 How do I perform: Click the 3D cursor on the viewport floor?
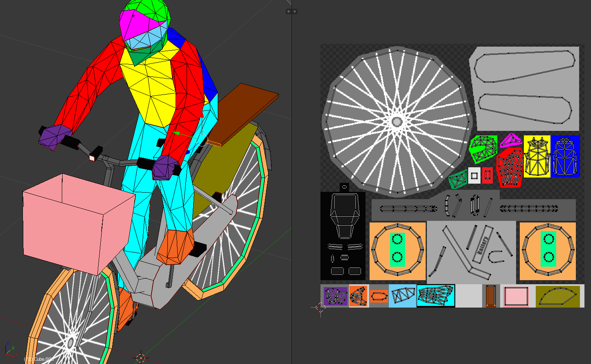coord(141,358)
